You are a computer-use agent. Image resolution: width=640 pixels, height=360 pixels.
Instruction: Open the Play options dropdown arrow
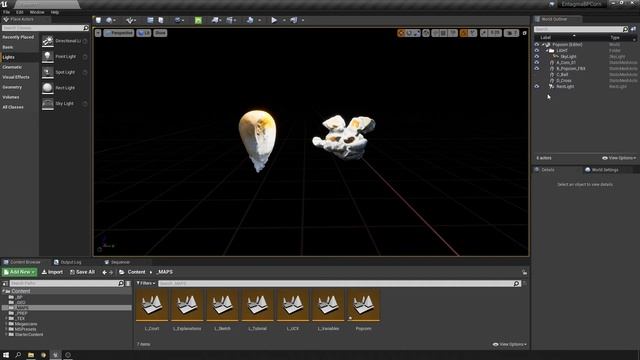point(284,20)
